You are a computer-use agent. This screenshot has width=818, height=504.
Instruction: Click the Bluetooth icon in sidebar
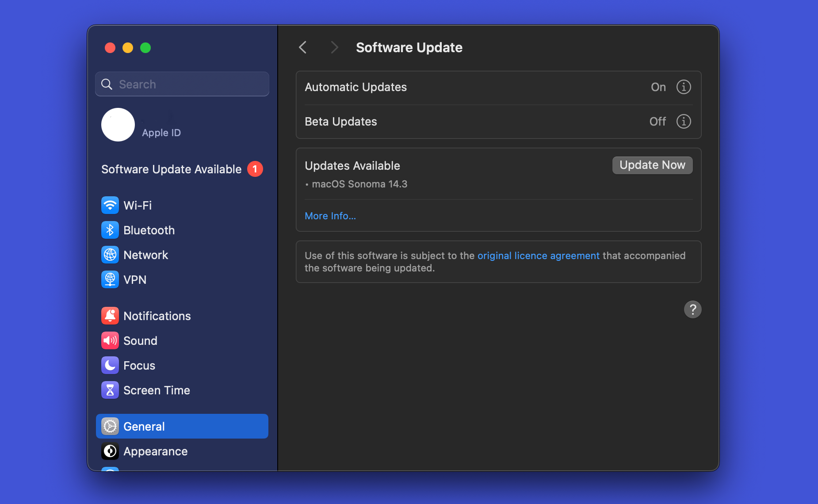[x=110, y=230]
